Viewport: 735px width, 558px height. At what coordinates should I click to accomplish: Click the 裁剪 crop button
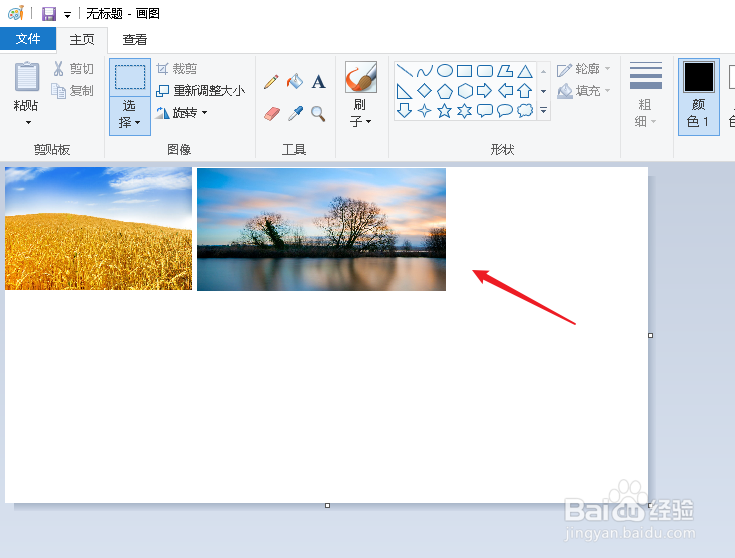(x=177, y=69)
